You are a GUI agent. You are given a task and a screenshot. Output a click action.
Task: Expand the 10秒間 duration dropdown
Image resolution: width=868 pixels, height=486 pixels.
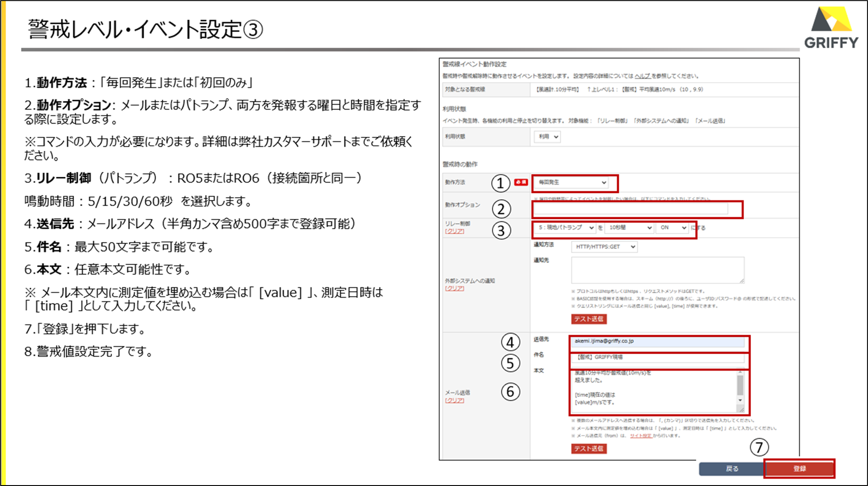629,228
